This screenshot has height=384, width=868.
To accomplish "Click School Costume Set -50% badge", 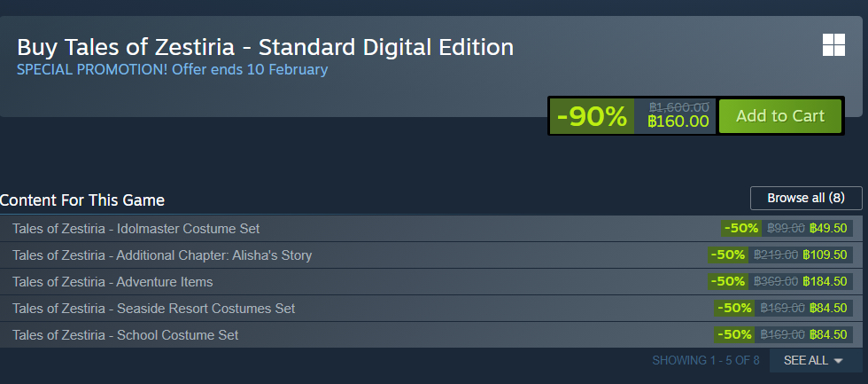I will 735,335.
